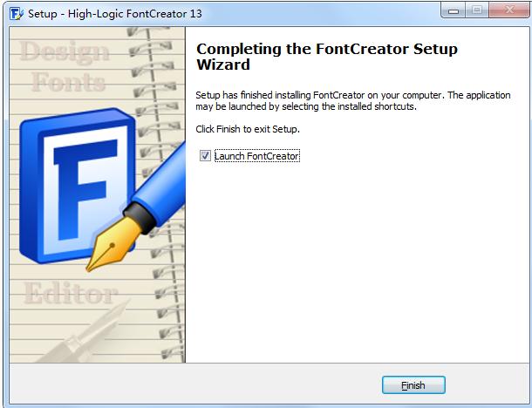Click the FontCreator icon in title bar

tap(17, 14)
